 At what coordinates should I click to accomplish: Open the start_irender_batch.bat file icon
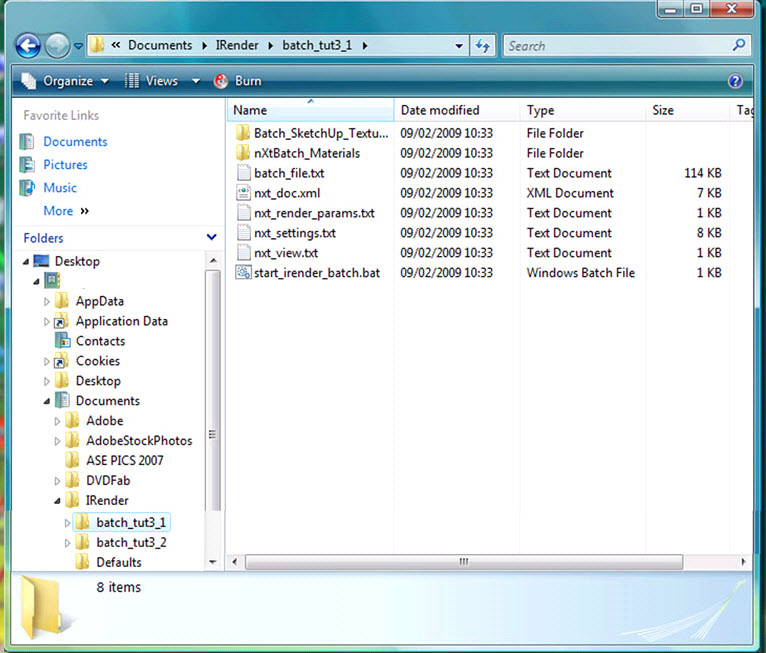coord(243,273)
